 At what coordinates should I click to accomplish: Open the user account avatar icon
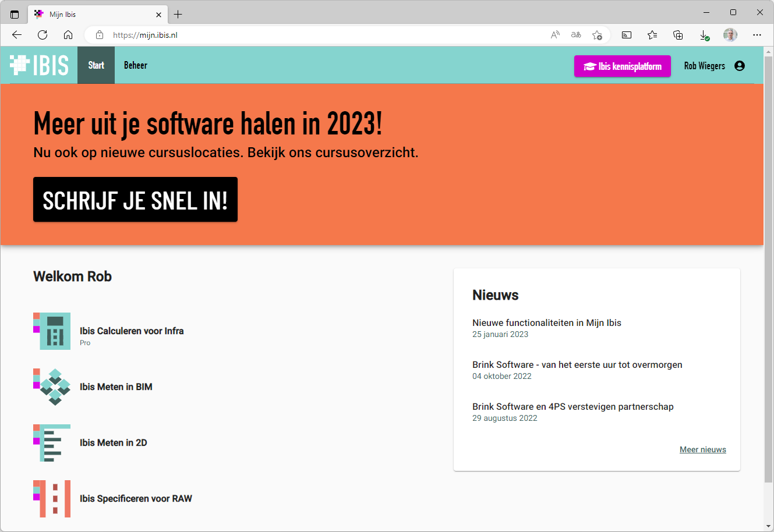(740, 66)
